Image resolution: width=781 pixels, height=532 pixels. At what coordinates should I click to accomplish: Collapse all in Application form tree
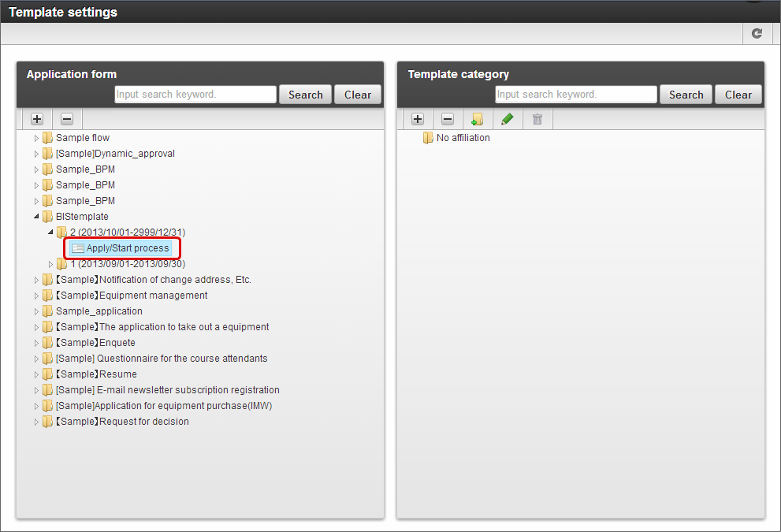coord(67,119)
